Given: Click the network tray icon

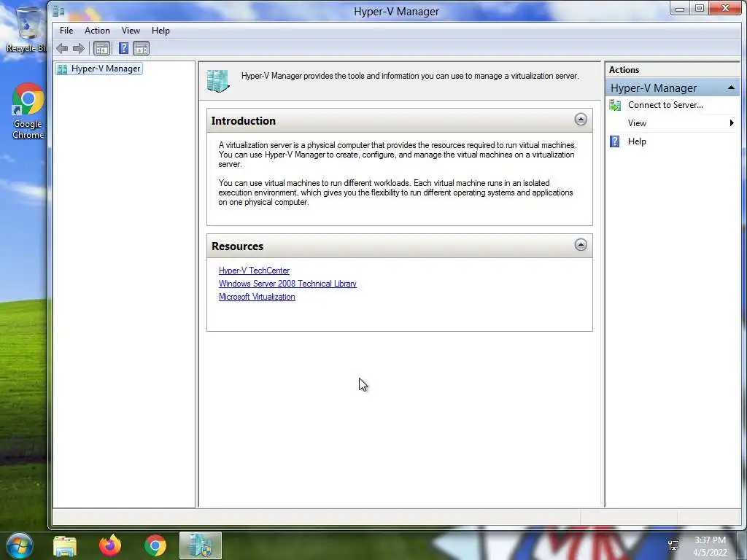Looking at the screenshot, I should [673, 545].
